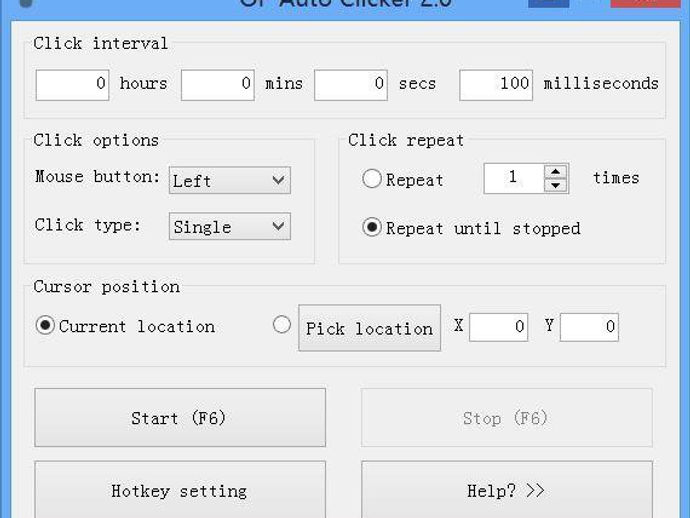
Task: Focus the milliseconds input field
Action: point(496,85)
